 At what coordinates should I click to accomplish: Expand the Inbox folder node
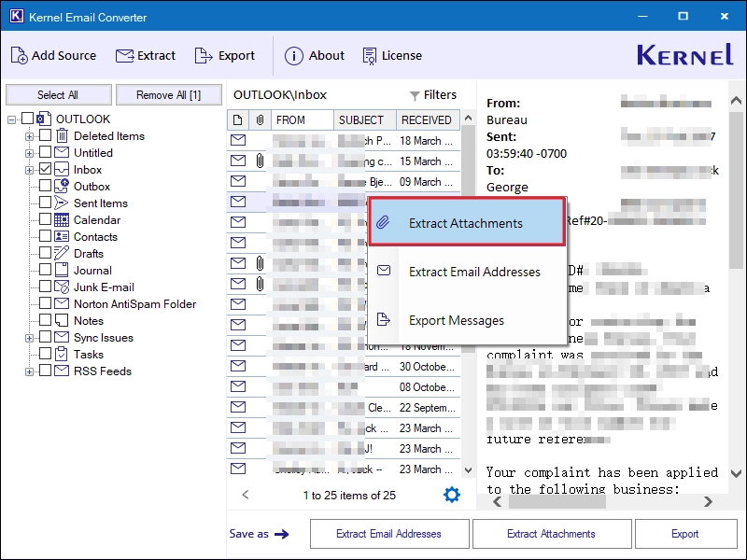29,170
